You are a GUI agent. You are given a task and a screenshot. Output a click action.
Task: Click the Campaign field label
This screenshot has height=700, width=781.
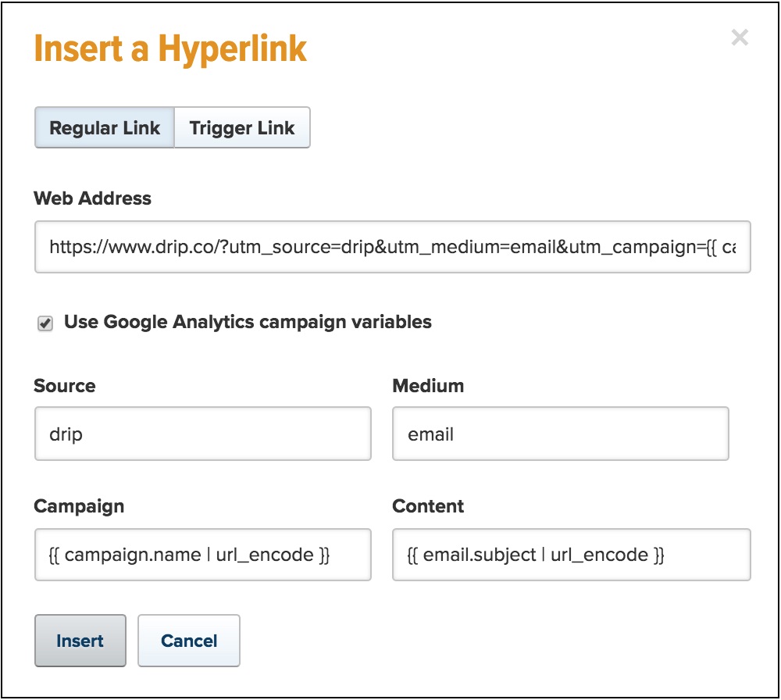[79, 506]
